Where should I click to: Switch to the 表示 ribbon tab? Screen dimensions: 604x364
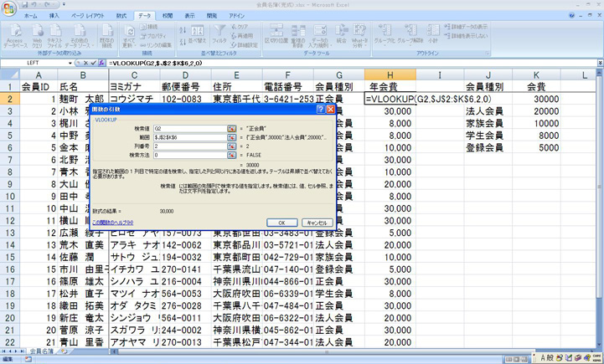[x=189, y=16]
